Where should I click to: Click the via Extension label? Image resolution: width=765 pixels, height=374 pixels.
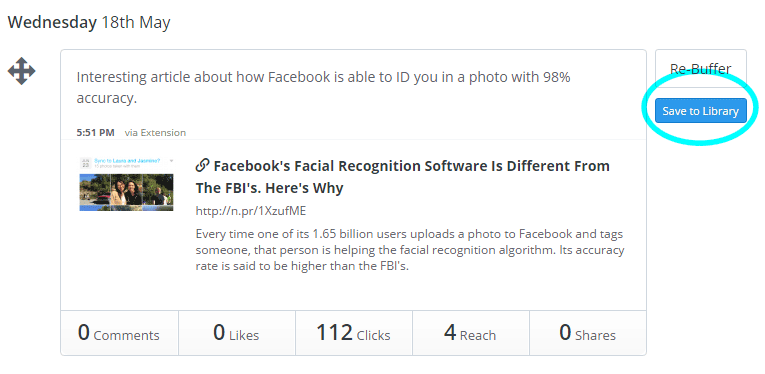[155, 133]
